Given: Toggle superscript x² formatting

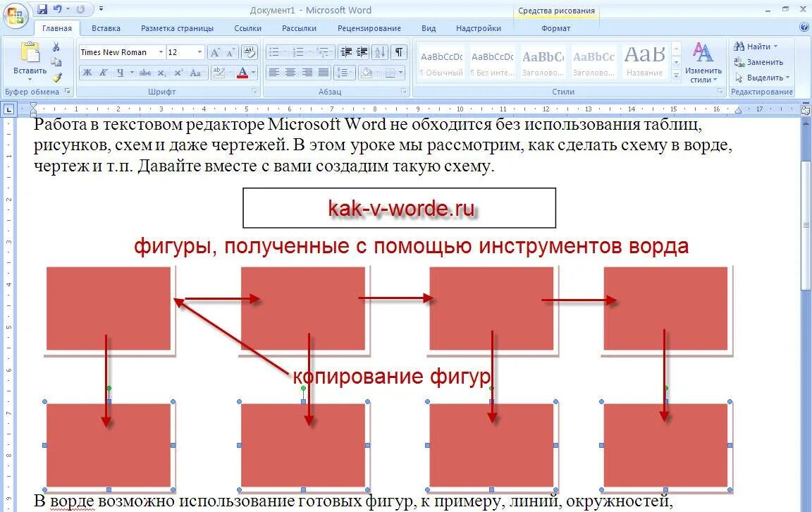Looking at the screenshot, I should point(178,73).
